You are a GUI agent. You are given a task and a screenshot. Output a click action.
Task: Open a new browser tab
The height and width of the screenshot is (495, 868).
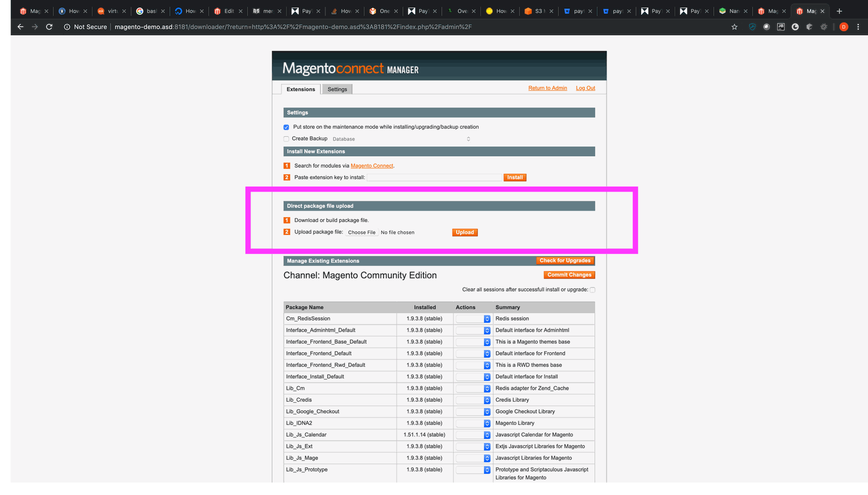click(839, 11)
